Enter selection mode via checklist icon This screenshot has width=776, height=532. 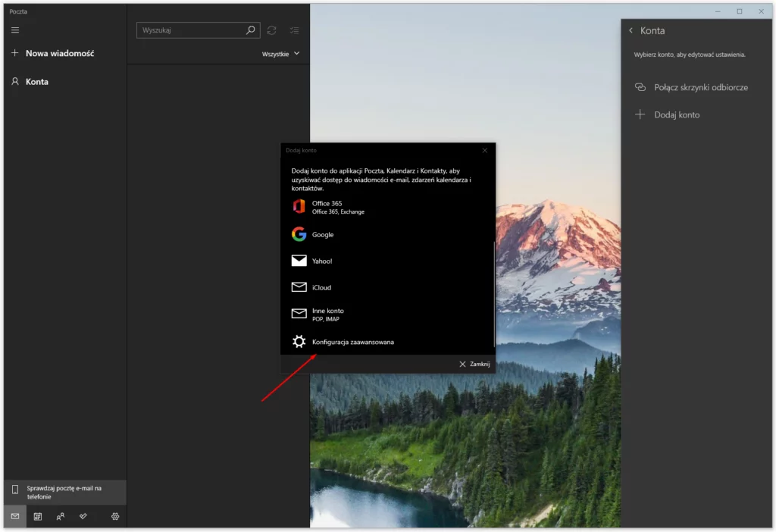point(294,30)
